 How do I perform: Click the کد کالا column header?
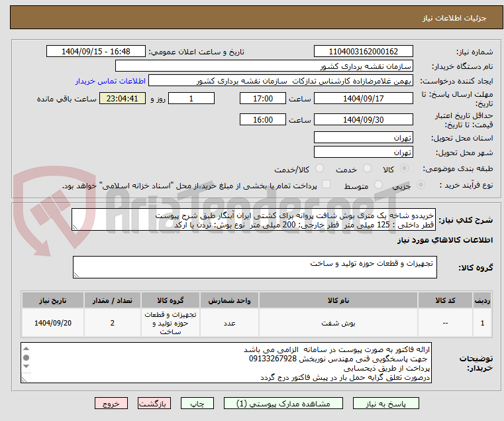click(x=445, y=300)
